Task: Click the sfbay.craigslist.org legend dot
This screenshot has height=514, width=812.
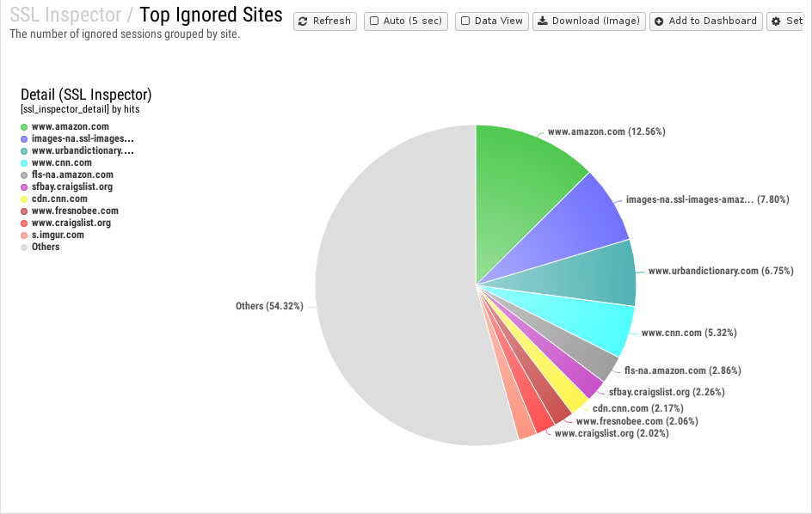Action: tap(24, 187)
